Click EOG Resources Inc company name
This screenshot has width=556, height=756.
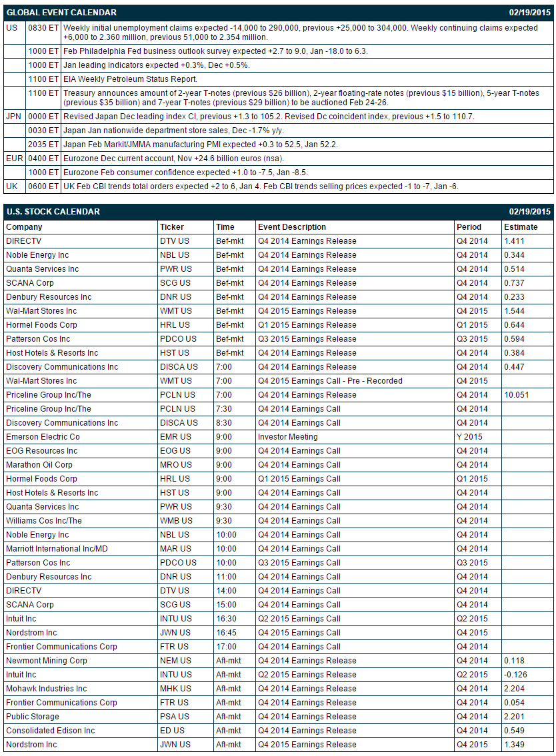pos(41,451)
